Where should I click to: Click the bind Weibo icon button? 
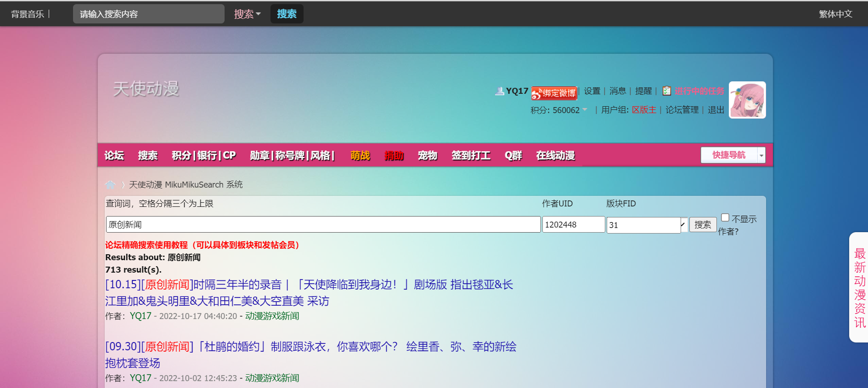pos(554,93)
